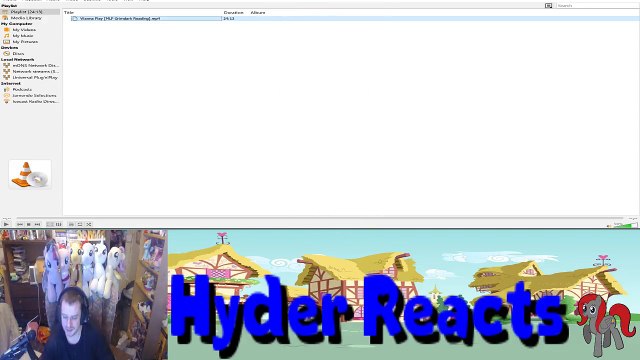The image size is (640, 360).
Task: Open mDNS Network Discovery item
Action: (x=30, y=65)
